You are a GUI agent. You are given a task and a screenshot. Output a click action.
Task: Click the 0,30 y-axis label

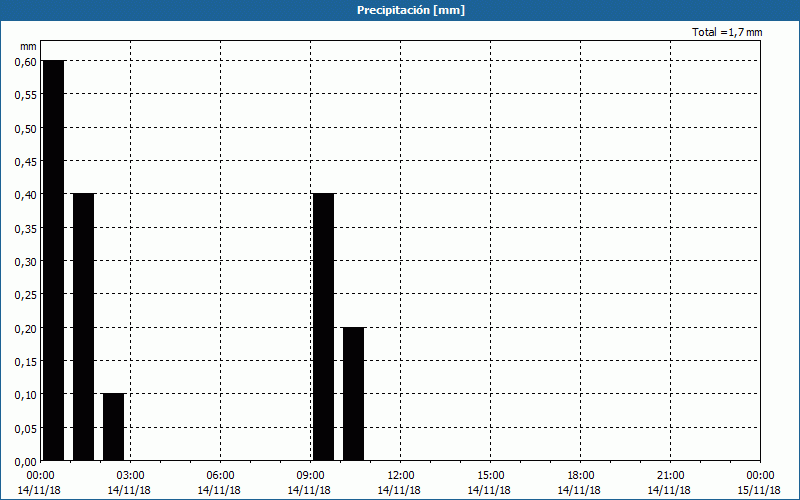click(x=26, y=262)
